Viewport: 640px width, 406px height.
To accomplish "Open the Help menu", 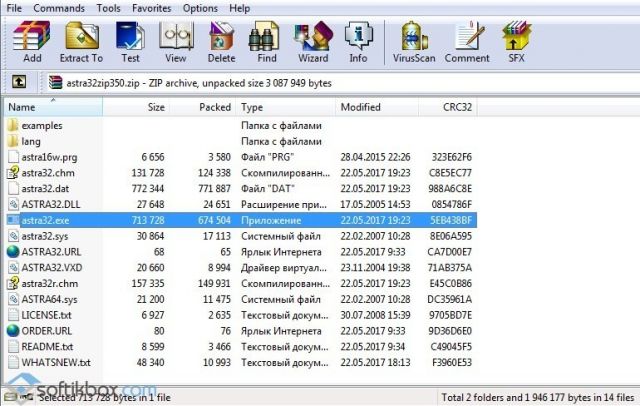I will [x=240, y=8].
